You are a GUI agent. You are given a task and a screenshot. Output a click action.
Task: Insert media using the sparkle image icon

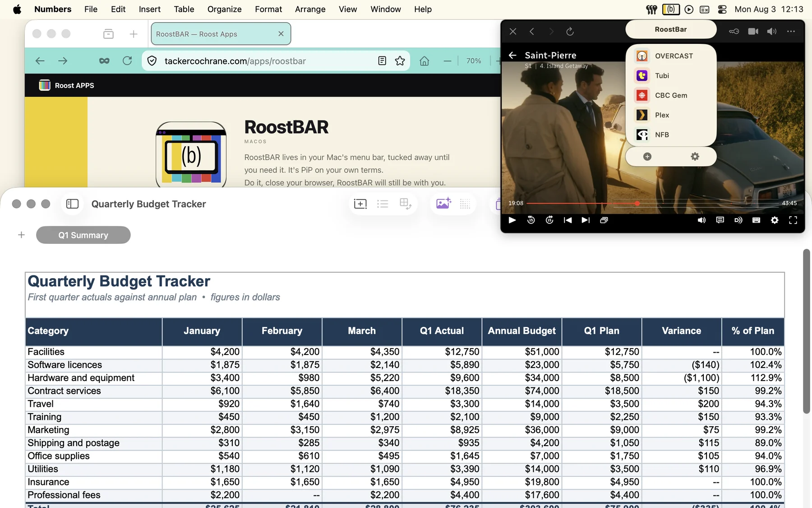coord(443,203)
